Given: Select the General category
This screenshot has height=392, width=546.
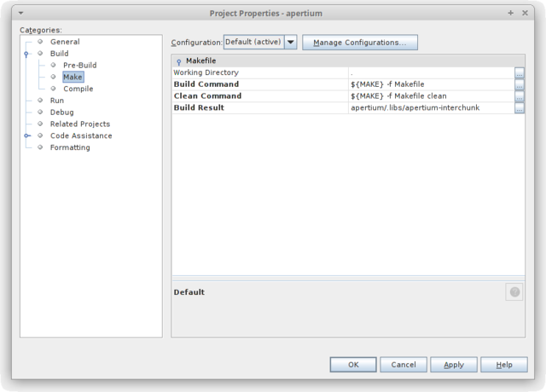Looking at the screenshot, I should pos(65,42).
